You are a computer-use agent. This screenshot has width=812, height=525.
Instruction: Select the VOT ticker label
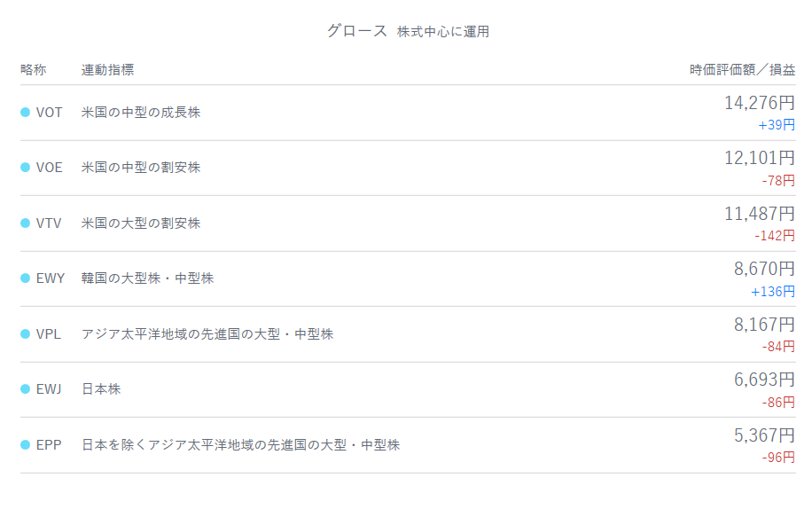(49, 113)
